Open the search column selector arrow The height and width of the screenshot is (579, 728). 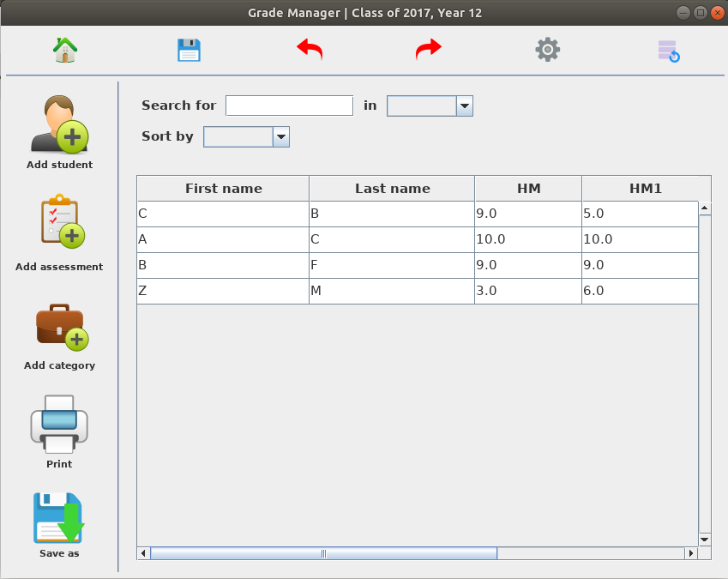coord(464,106)
